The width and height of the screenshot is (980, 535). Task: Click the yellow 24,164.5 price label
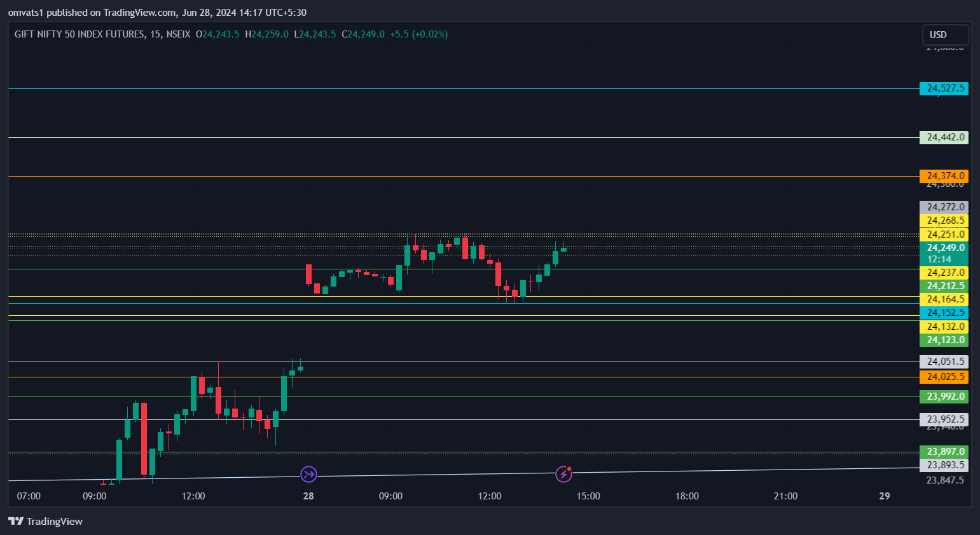[944, 299]
